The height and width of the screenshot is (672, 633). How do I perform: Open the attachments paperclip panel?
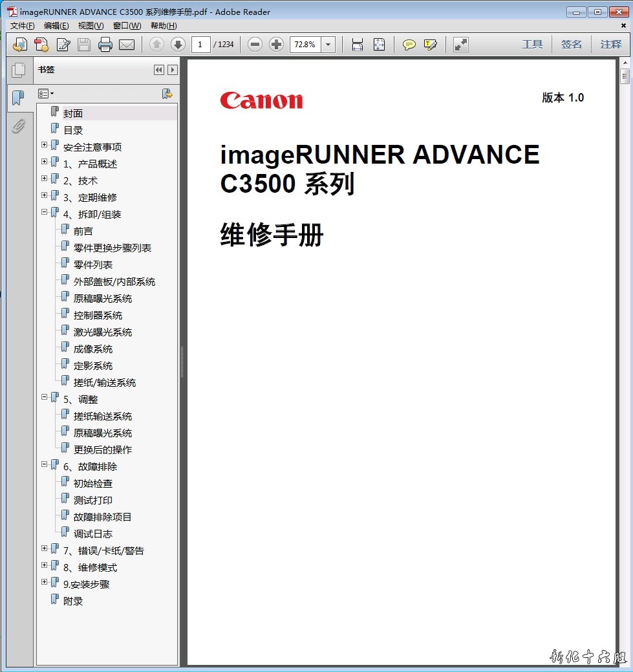pyautogui.click(x=18, y=125)
